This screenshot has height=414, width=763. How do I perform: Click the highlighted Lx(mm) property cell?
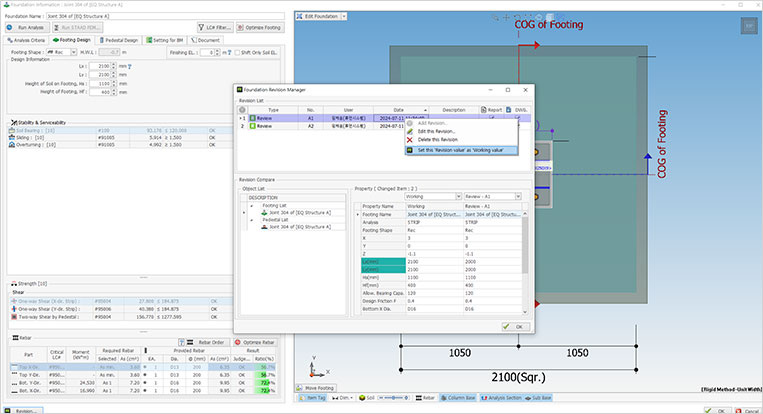[x=383, y=262]
